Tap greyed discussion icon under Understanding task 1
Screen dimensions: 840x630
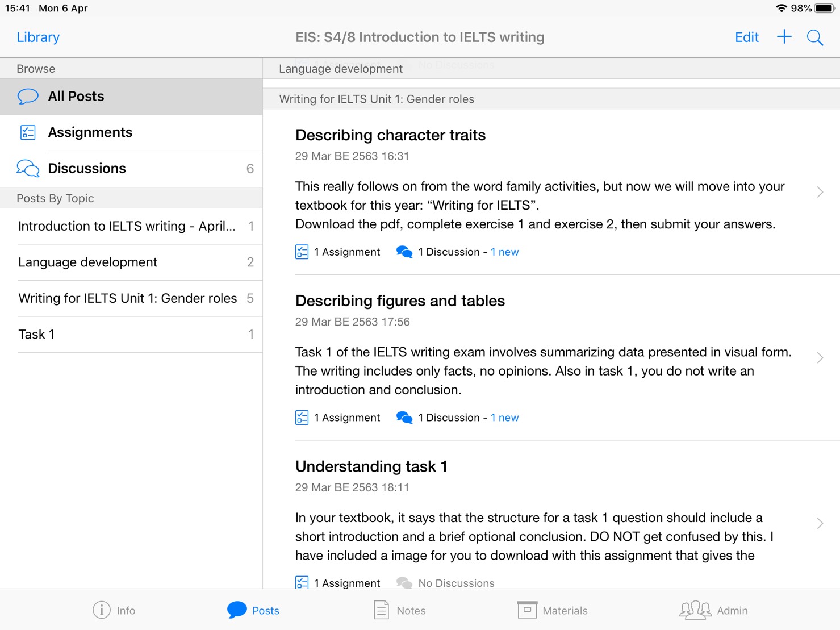(x=404, y=582)
